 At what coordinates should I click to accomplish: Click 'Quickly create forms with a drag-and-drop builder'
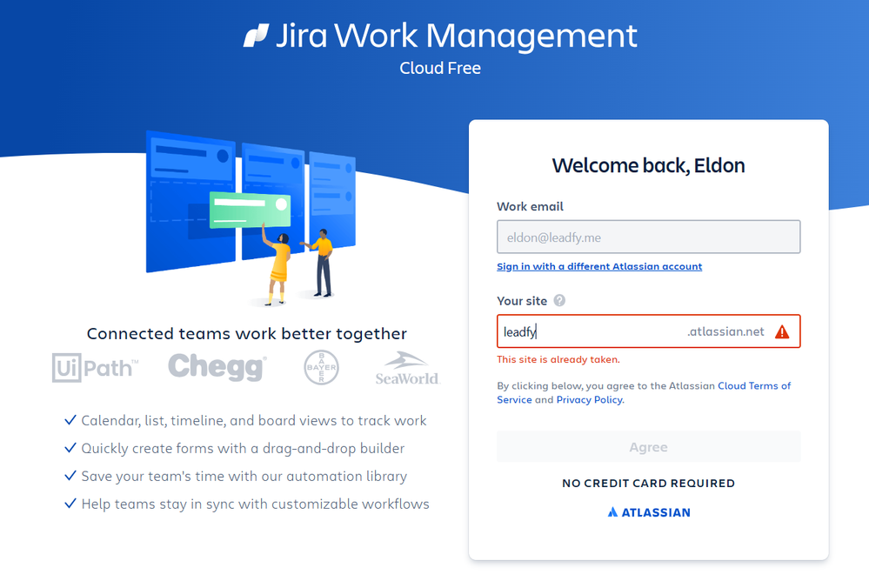click(x=243, y=448)
